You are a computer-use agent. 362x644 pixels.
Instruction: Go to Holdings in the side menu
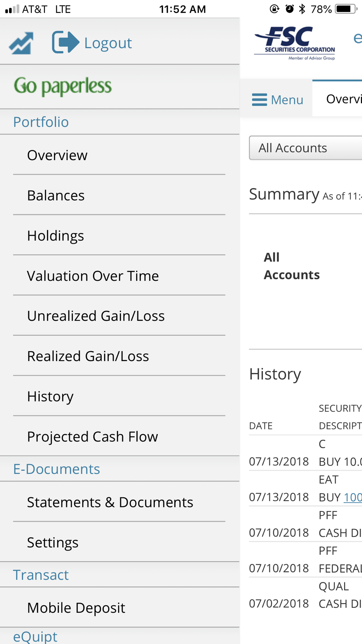[55, 236]
